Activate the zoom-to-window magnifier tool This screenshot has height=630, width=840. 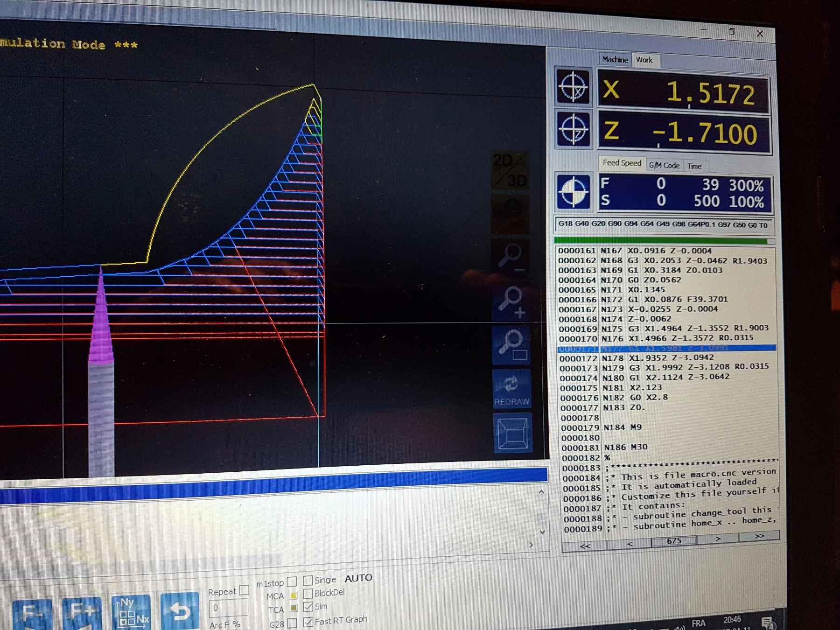point(511,344)
